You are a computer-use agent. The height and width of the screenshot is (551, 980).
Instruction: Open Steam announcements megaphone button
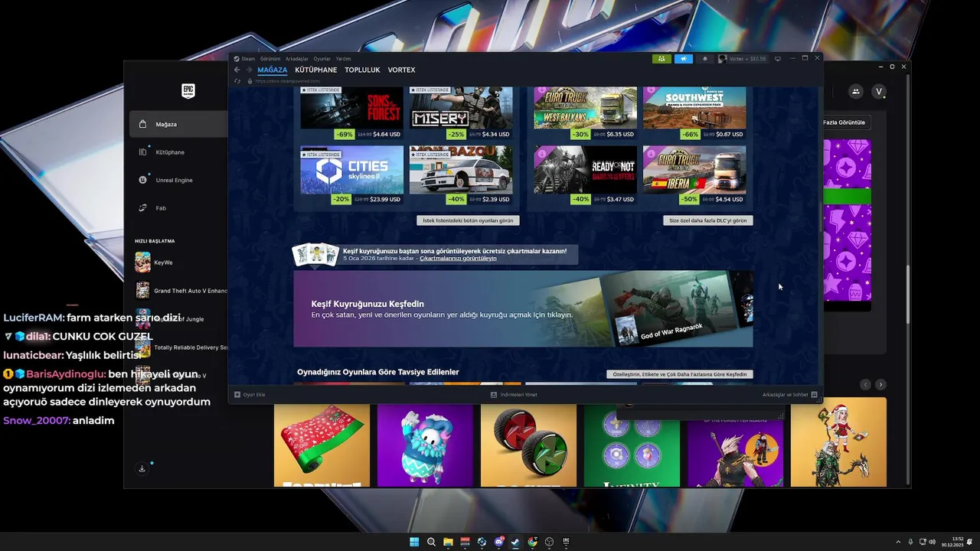(x=683, y=59)
